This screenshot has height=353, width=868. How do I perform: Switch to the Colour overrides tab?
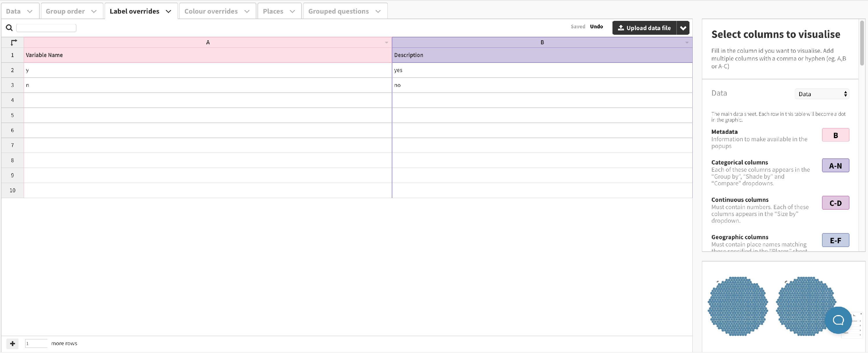tap(211, 12)
